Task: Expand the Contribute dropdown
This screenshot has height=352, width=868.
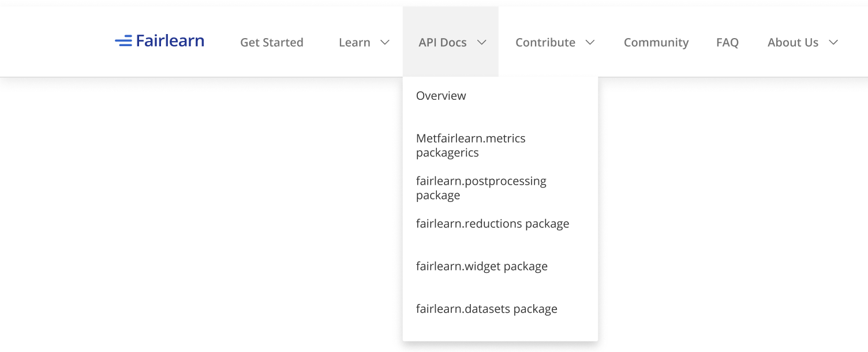Action: [589, 42]
